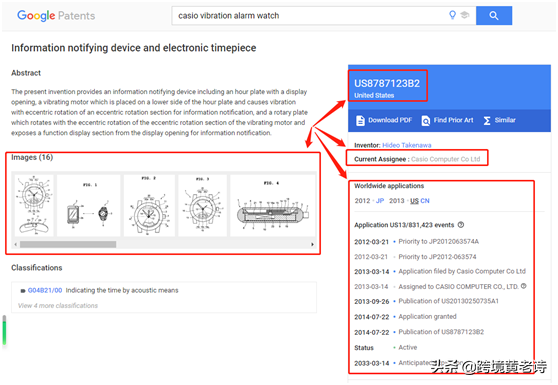The width and height of the screenshot is (558, 385).
Task: Open assignee Casio Computer Co Ltd
Action: [446, 159]
